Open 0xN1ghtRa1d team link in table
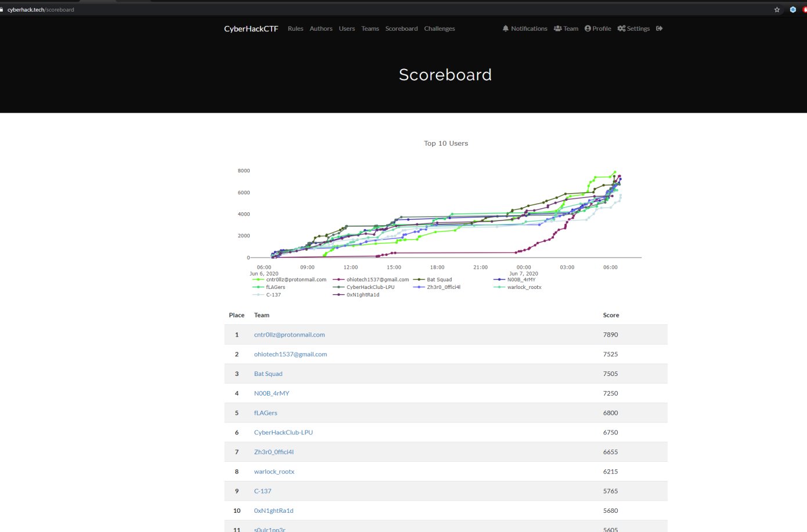807x532 pixels. pos(273,511)
